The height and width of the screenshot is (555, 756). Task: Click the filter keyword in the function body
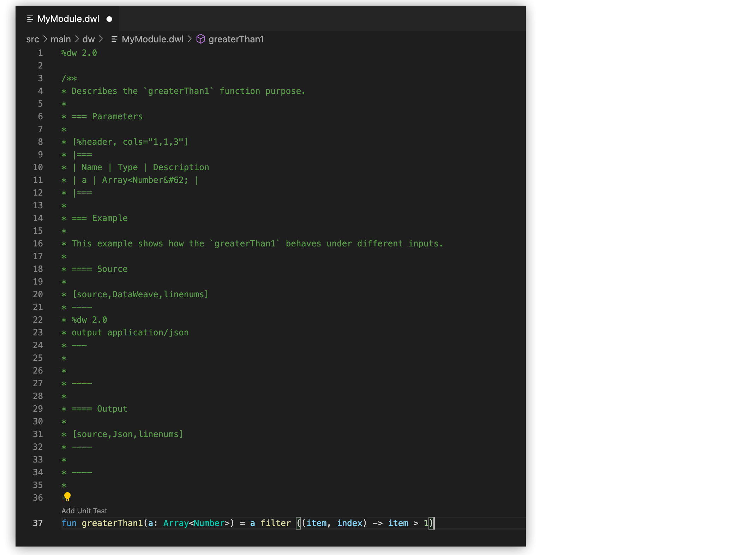(x=276, y=523)
